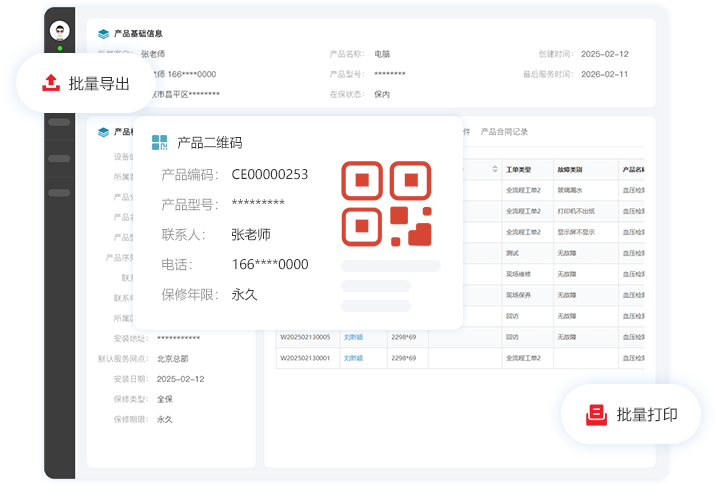The width and height of the screenshot is (717, 486).
Task: Toggle the sort arrows in the table header
Action: (x=495, y=169)
